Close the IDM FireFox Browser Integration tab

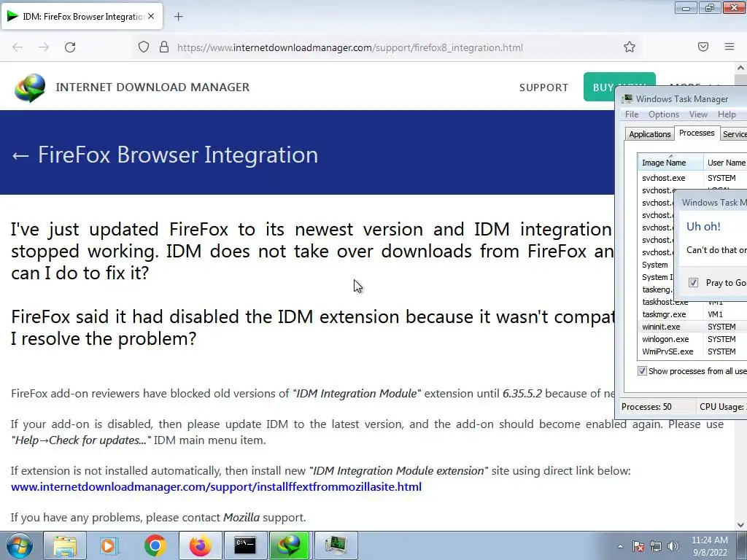pos(151,16)
